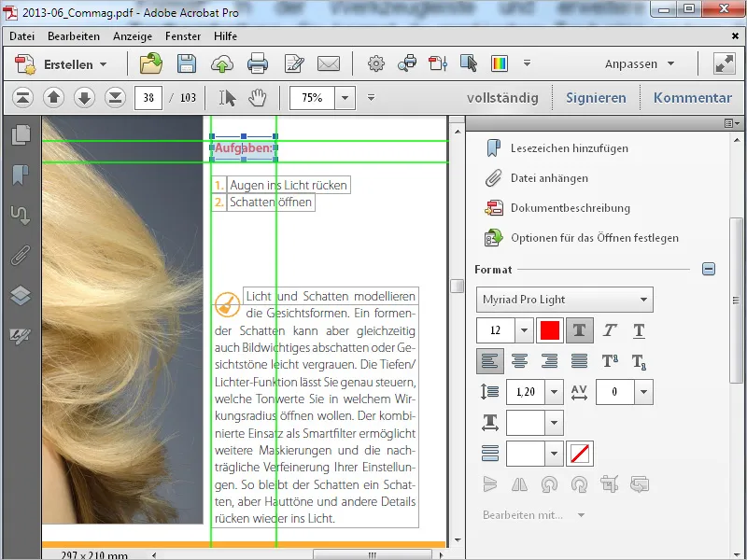This screenshot has width=747, height=560.
Task: Open the Signieren pane
Action: (596, 98)
